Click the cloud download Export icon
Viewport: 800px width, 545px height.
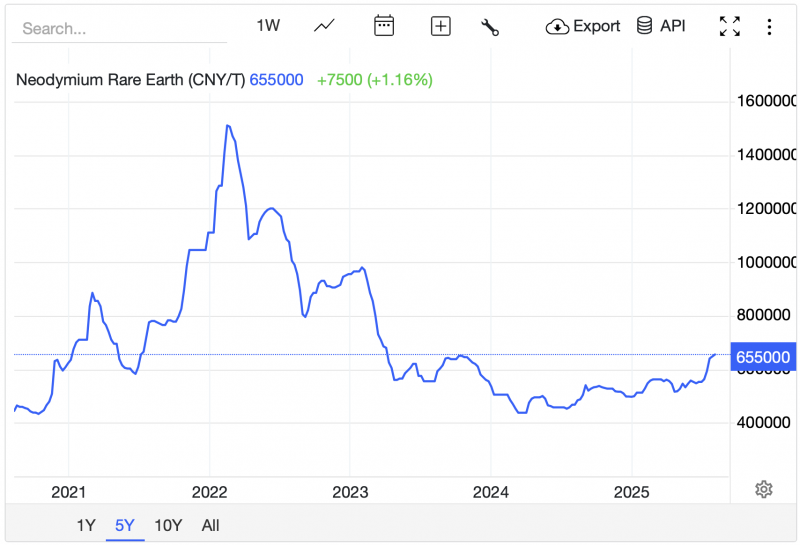(557, 27)
